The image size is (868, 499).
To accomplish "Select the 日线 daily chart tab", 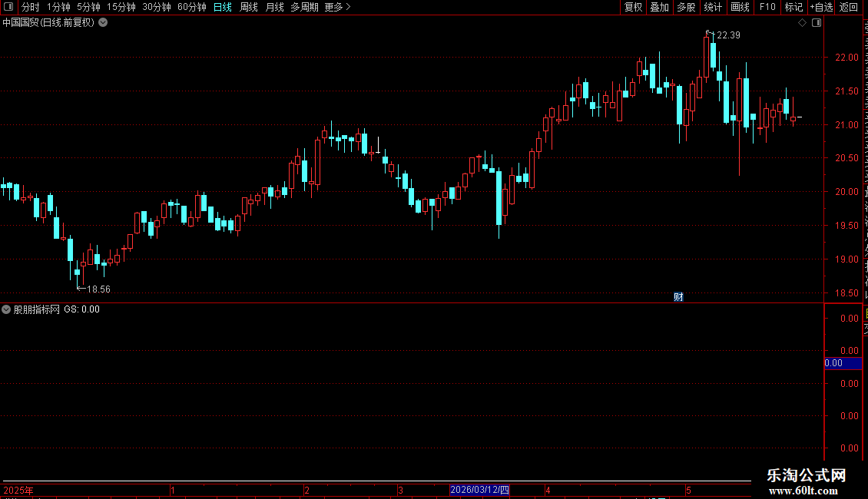I will pos(223,7).
